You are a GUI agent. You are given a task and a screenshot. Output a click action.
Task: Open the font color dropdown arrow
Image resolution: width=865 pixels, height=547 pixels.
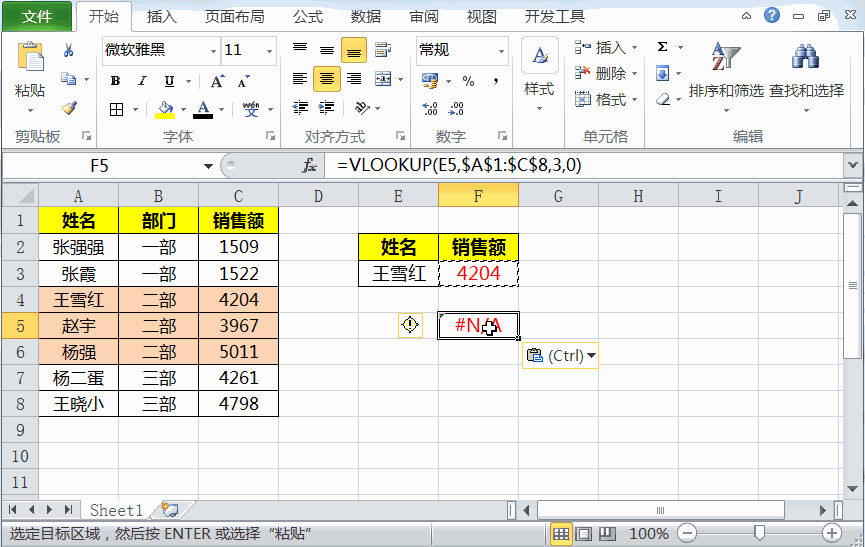click(221, 109)
